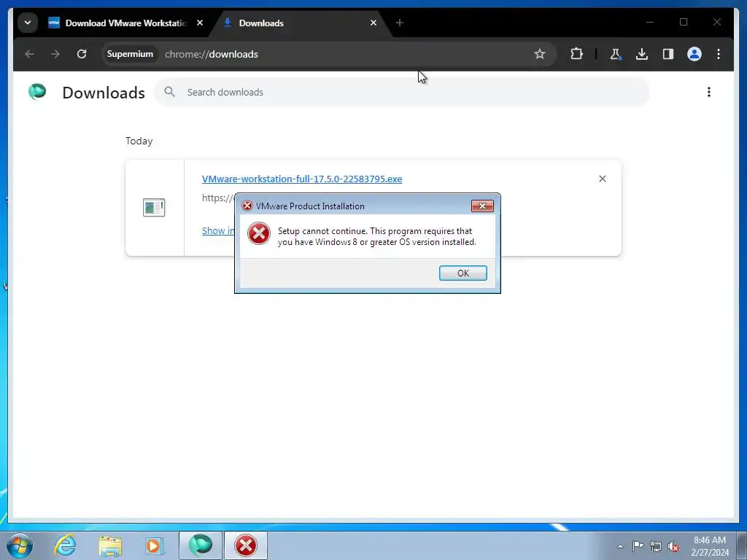Click the Downloads page heading
The image size is (747, 560).
[x=104, y=93]
